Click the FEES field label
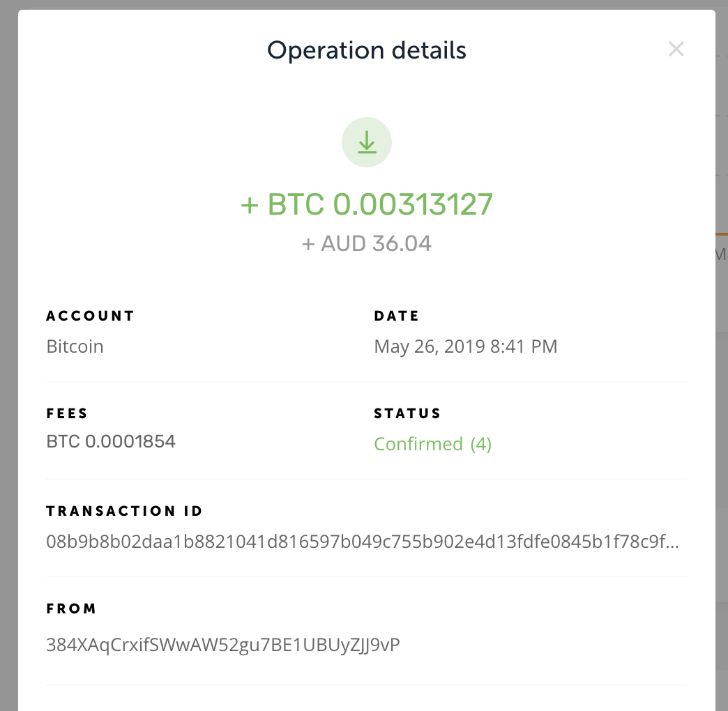The image size is (728, 711). pyautogui.click(x=67, y=413)
